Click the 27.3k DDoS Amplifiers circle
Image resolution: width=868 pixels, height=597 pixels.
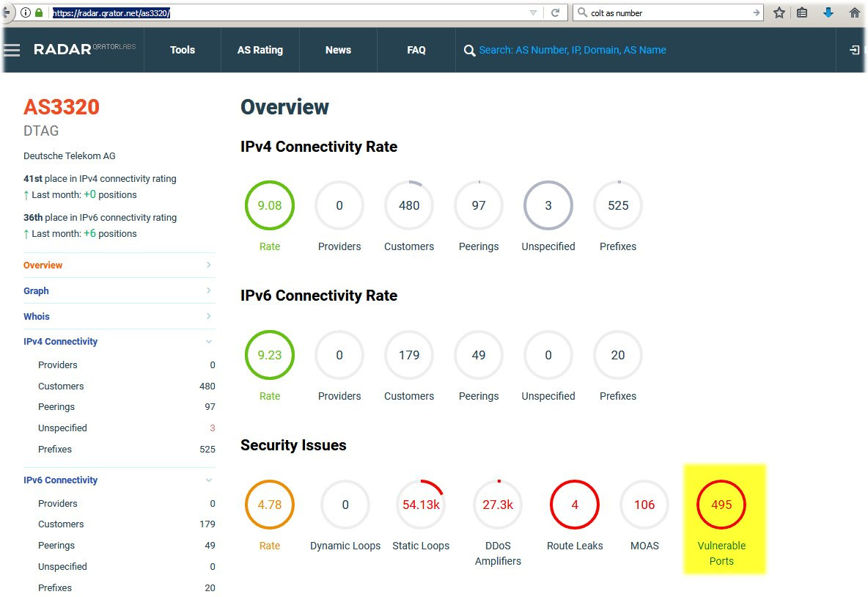pos(498,505)
